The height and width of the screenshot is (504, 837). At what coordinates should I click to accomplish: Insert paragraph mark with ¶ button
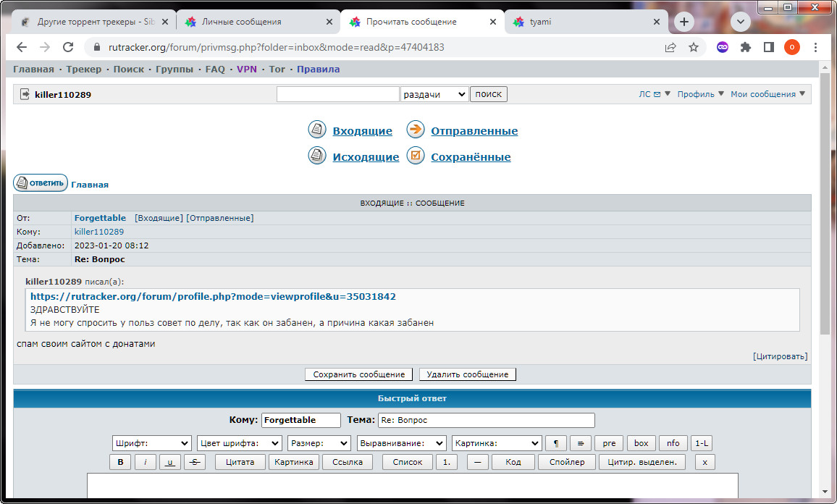tap(555, 443)
